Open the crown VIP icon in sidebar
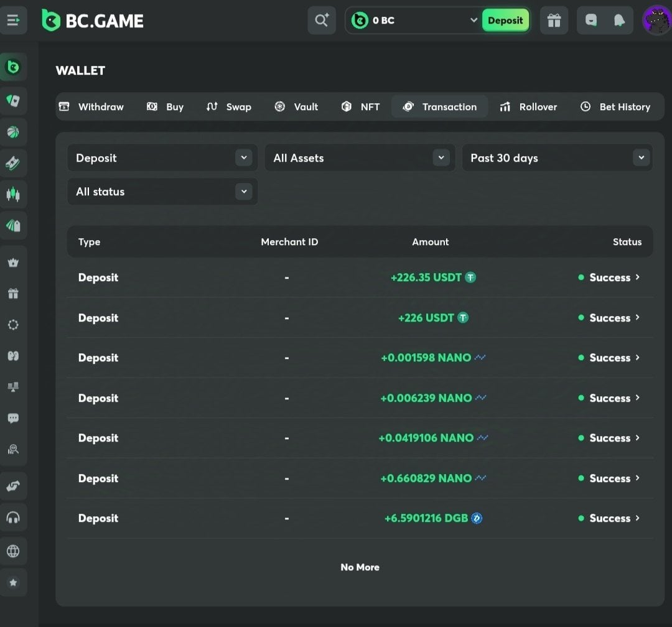This screenshot has width=672, height=627. [13, 262]
